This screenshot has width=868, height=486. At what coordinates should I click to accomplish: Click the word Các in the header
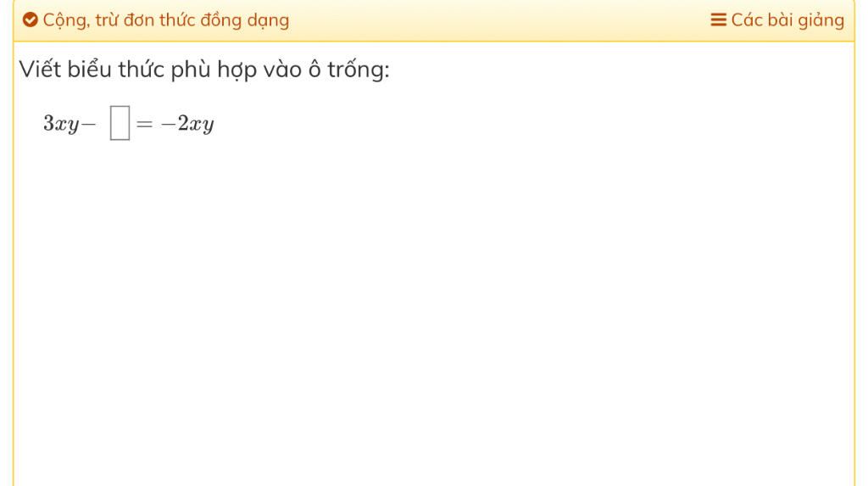[x=747, y=20]
